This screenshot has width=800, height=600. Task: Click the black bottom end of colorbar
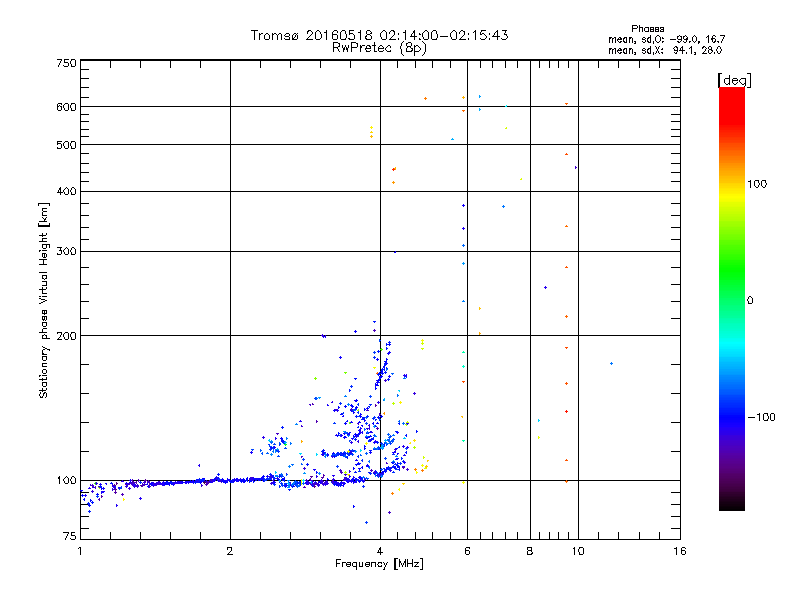click(732, 503)
